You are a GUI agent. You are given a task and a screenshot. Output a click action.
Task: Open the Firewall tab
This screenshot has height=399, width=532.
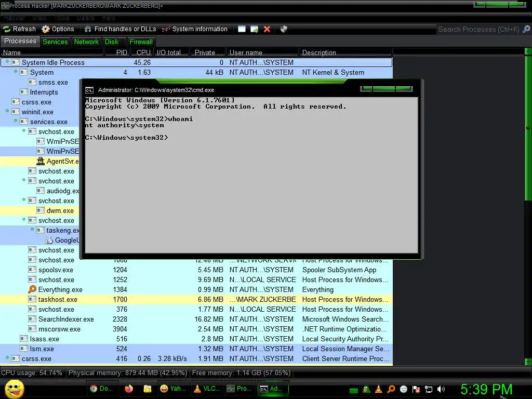[x=141, y=42]
